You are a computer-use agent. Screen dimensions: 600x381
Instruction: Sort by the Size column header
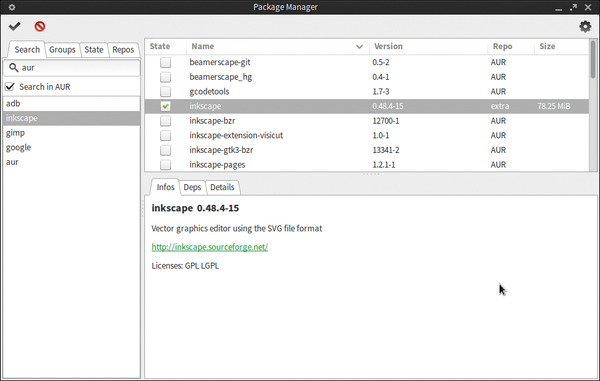[x=561, y=46]
